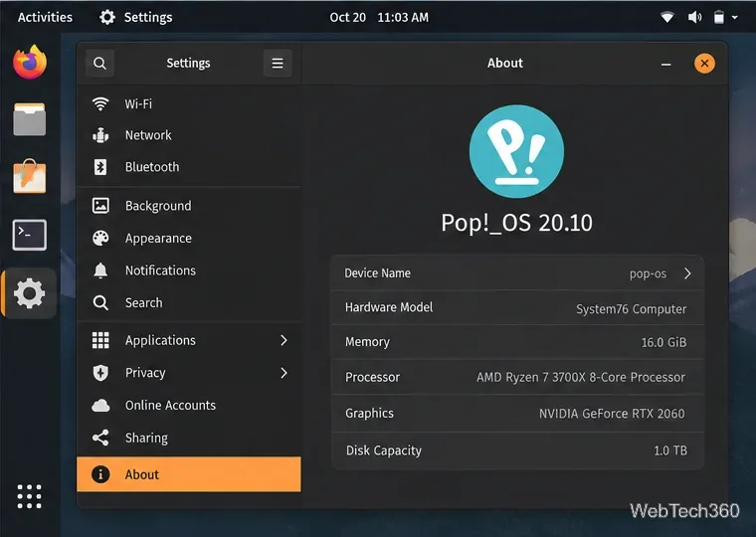
Task: Click the Pop!_OS 20.10 version text
Action: pyautogui.click(x=516, y=223)
